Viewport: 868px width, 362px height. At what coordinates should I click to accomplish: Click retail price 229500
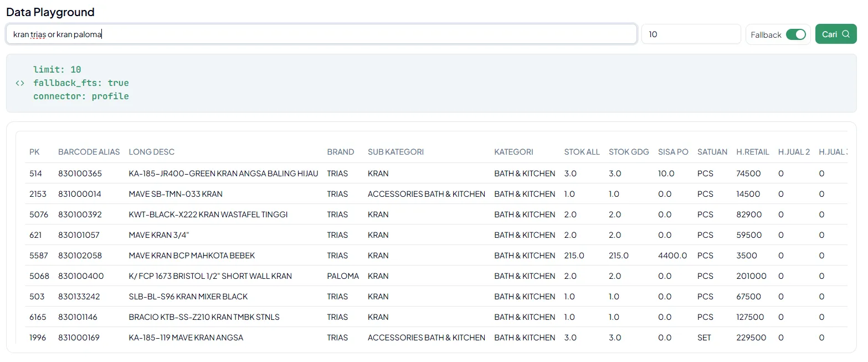(751, 338)
